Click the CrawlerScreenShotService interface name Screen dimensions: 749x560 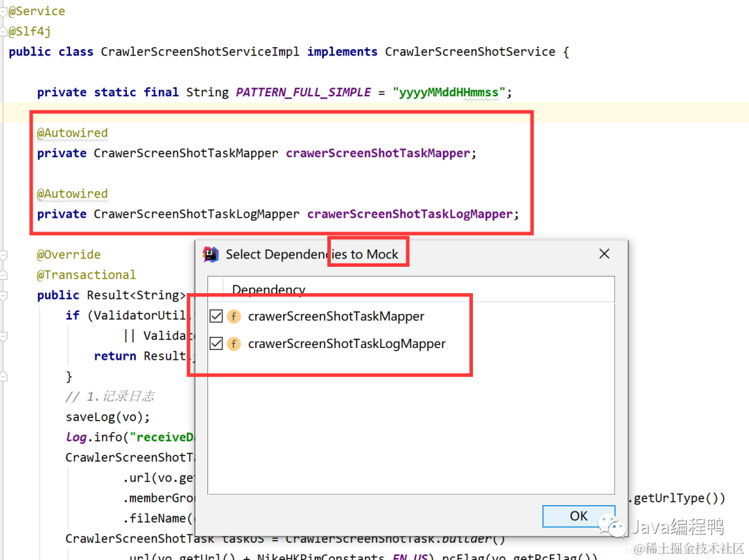(470, 51)
